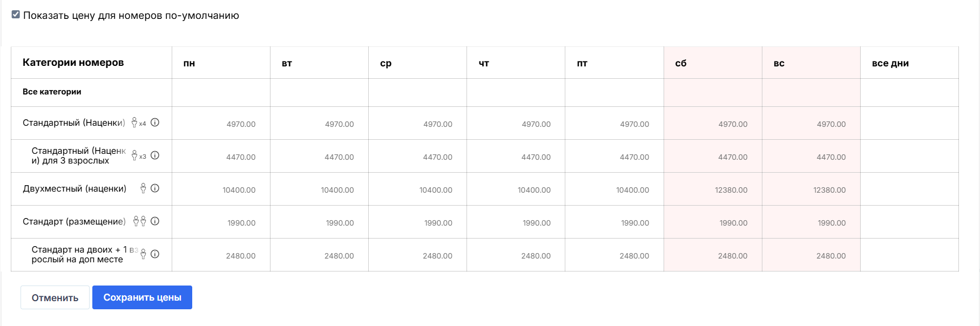
Task: Click the x4 guests icon for Стандартный
Action: (138, 123)
